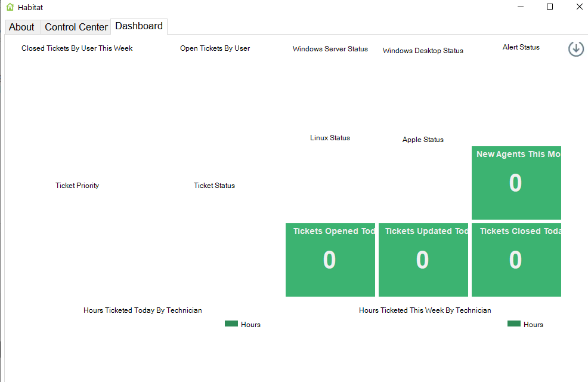The width and height of the screenshot is (588, 382).
Task: Click the download arrow circle icon
Action: [x=575, y=49]
